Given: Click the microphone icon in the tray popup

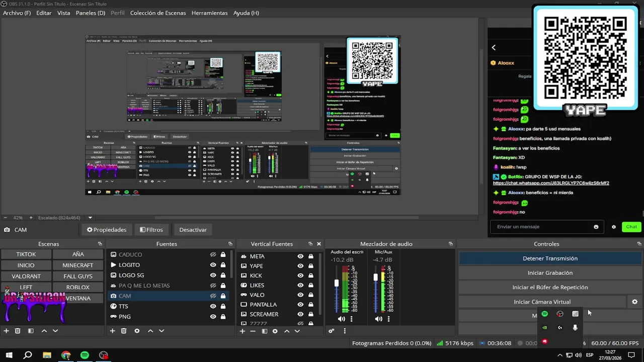Looking at the screenshot, I should (575, 327).
